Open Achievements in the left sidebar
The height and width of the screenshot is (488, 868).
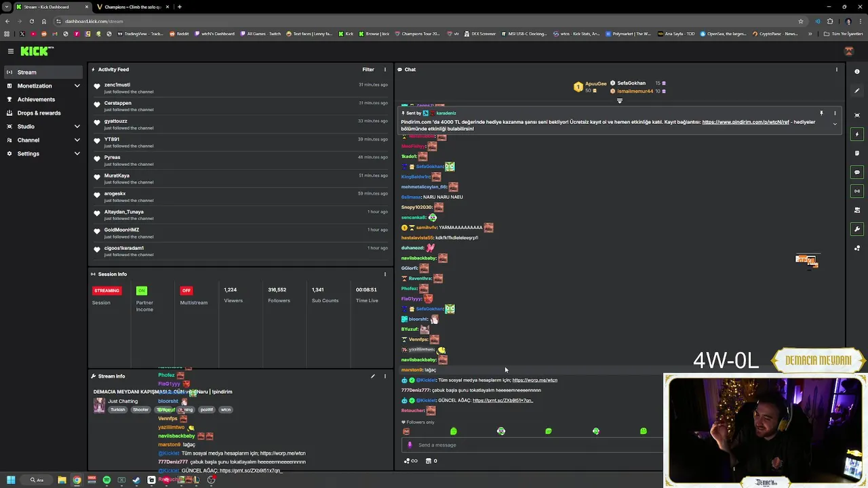42,100
